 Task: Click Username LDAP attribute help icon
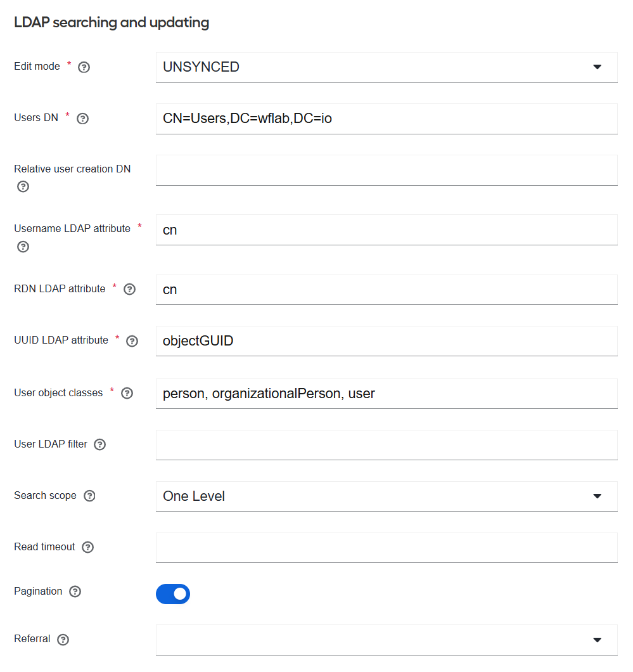(x=23, y=247)
